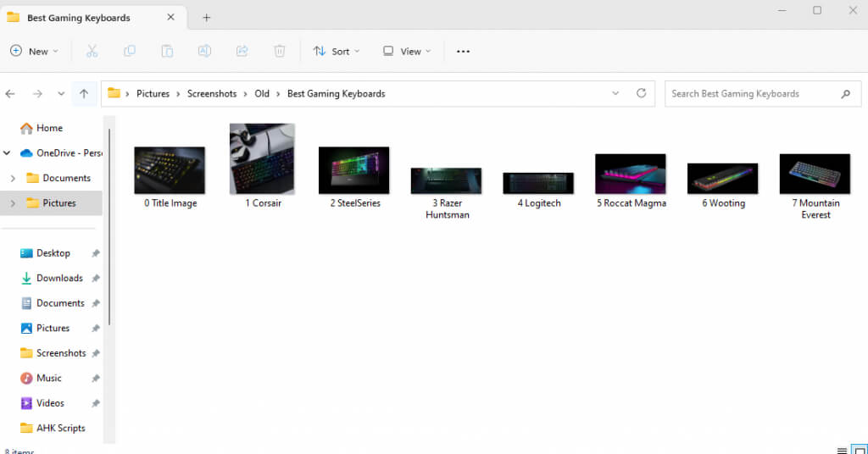Click Screenshots in the address breadcrumb
This screenshot has height=454, width=868.
(212, 93)
